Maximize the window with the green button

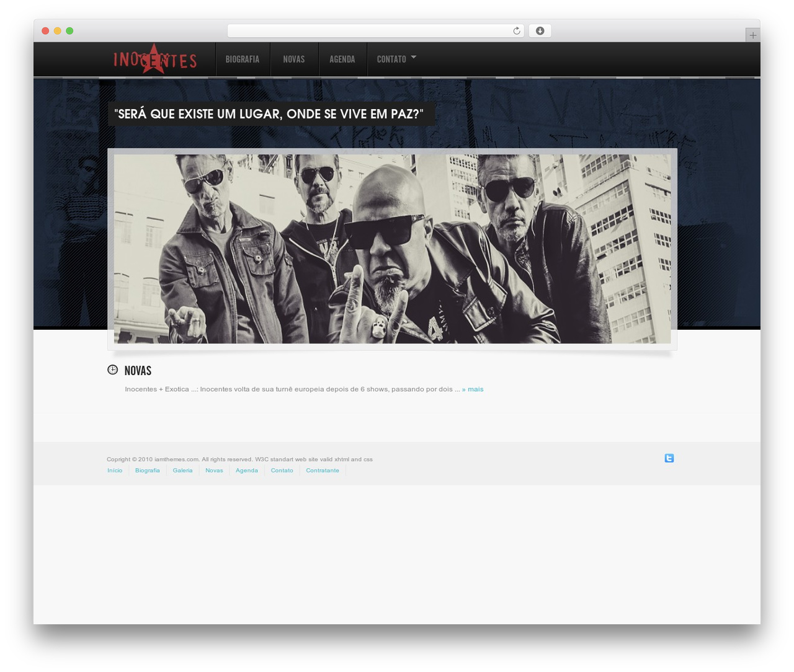click(x=69, y=31)
